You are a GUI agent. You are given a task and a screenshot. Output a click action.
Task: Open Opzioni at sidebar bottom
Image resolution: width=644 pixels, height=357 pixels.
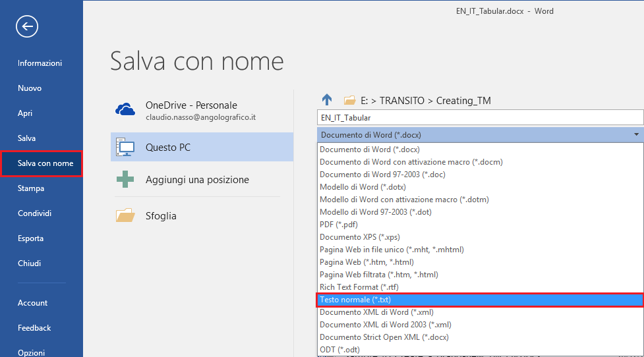(31, 352)
